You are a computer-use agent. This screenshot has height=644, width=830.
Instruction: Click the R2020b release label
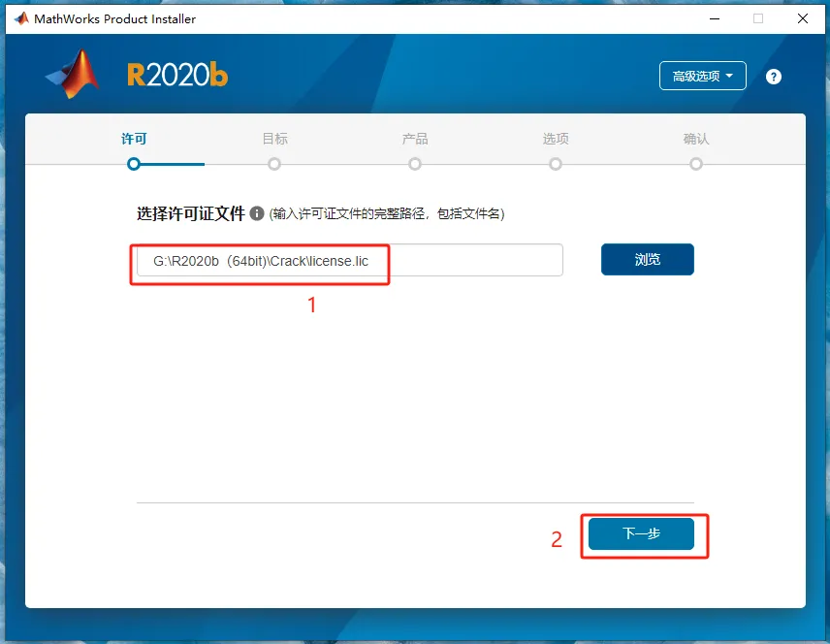coord(177,75)
